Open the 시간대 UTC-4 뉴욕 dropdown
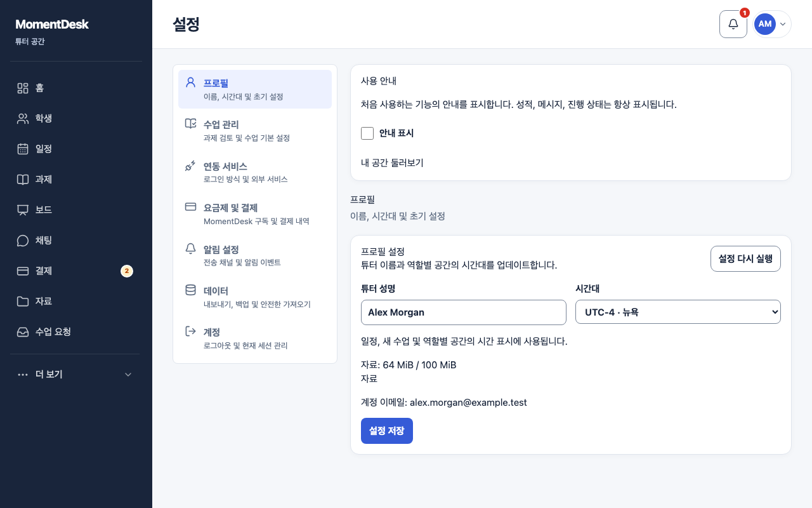812x508 pixels. (678, 312)
